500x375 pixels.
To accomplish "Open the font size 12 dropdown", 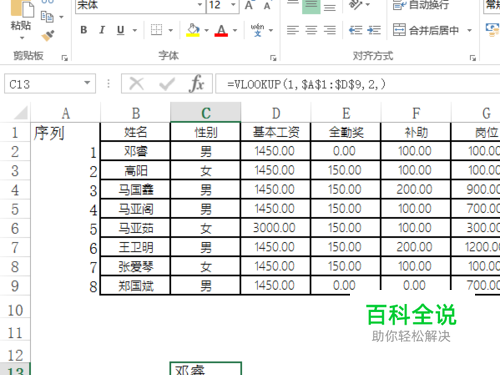I will tap(233, 5).
